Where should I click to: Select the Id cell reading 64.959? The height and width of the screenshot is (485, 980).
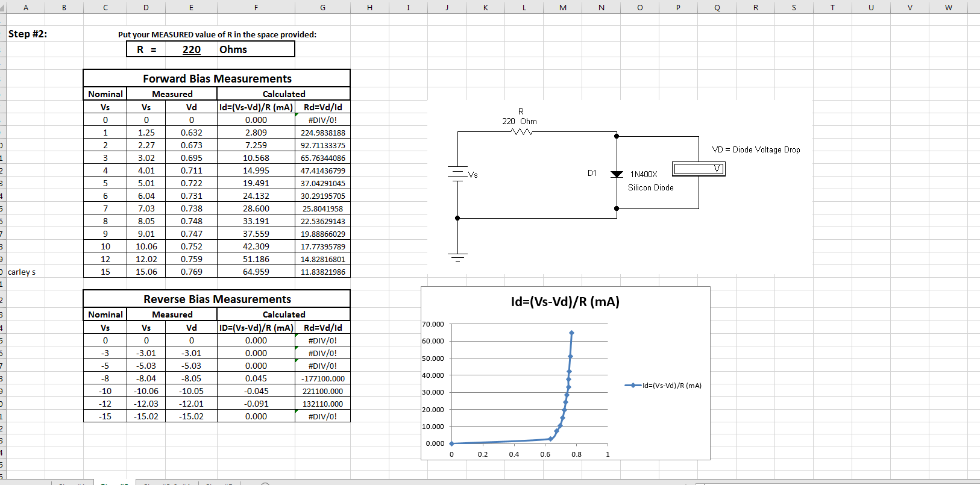(256, 272)
